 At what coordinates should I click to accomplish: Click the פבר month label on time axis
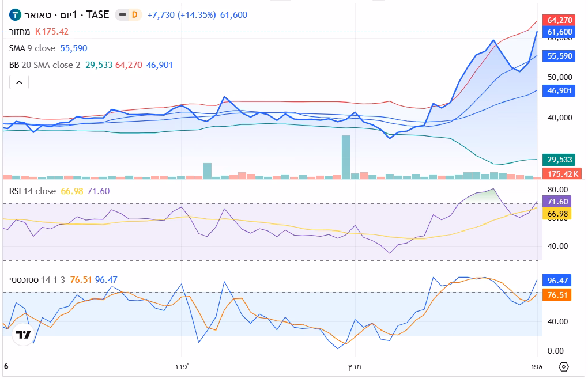tap(181, 366)
